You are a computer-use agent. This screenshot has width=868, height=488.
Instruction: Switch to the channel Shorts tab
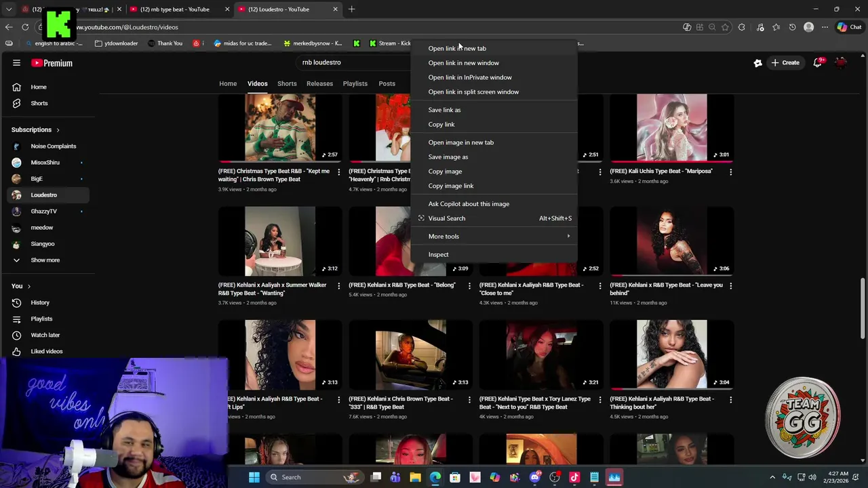(x=287, y=83)
